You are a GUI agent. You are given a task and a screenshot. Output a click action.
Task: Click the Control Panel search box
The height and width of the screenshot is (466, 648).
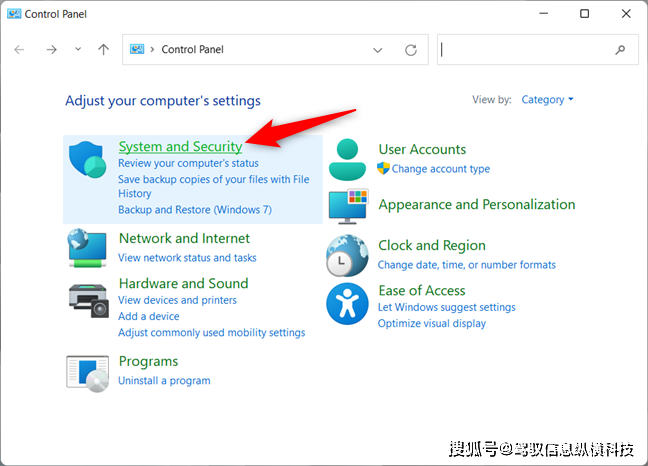[x=538, y=50]
